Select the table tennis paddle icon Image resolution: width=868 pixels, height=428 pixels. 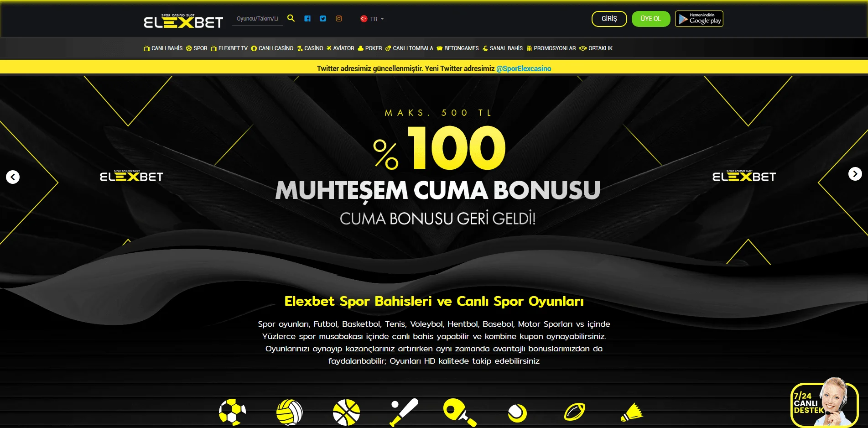point(460,412)
